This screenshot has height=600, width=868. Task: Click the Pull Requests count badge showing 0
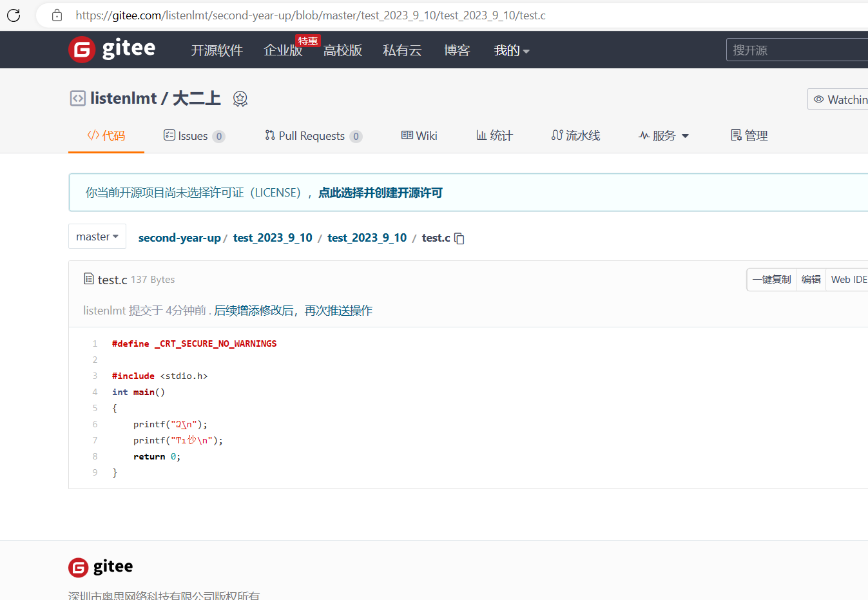click(356, 137)
